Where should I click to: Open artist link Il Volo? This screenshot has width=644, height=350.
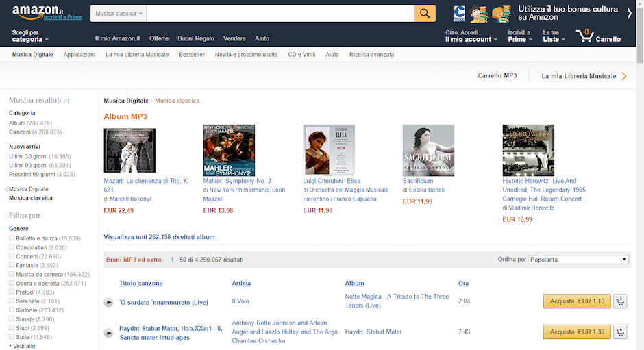[240, 301]
